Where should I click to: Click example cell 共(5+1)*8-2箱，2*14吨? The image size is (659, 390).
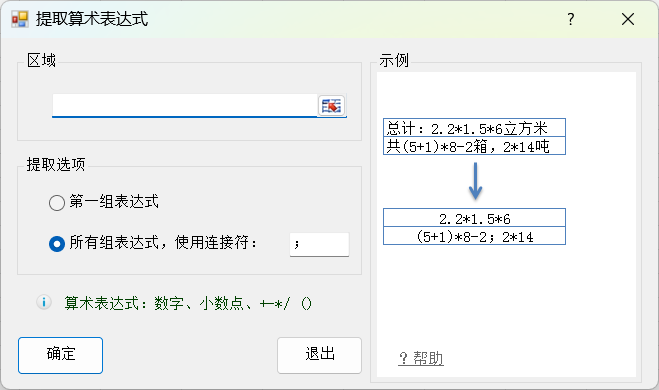click(474, 146)
